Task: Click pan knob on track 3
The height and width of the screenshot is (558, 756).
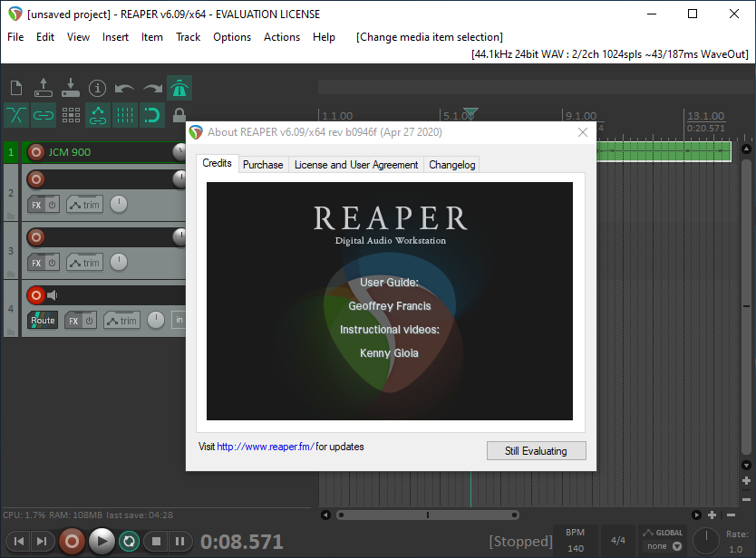Action: 119,262
